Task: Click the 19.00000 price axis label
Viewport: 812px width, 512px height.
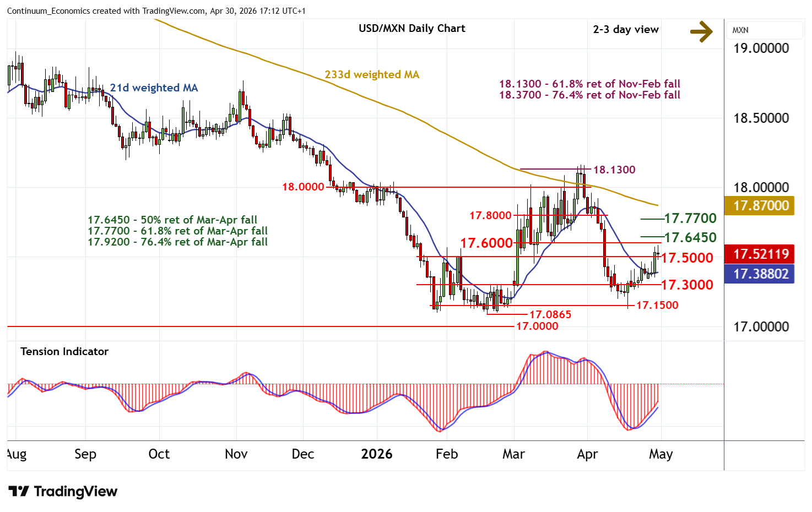Action: click(761, 48)
